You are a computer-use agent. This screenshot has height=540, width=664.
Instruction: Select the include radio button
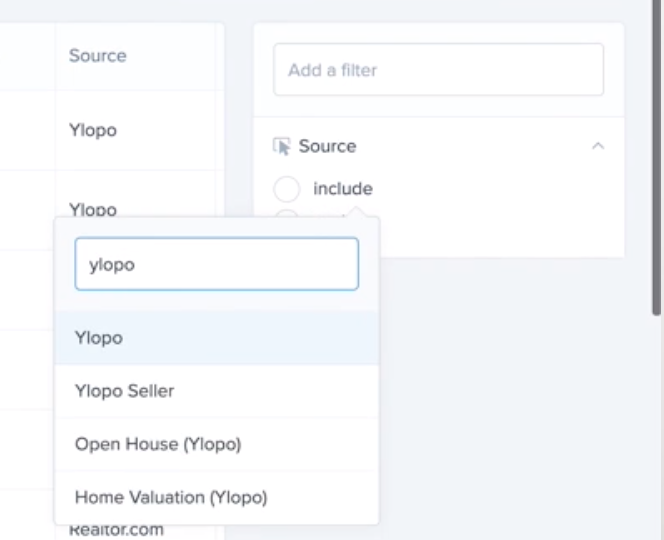tap(286, 188)
